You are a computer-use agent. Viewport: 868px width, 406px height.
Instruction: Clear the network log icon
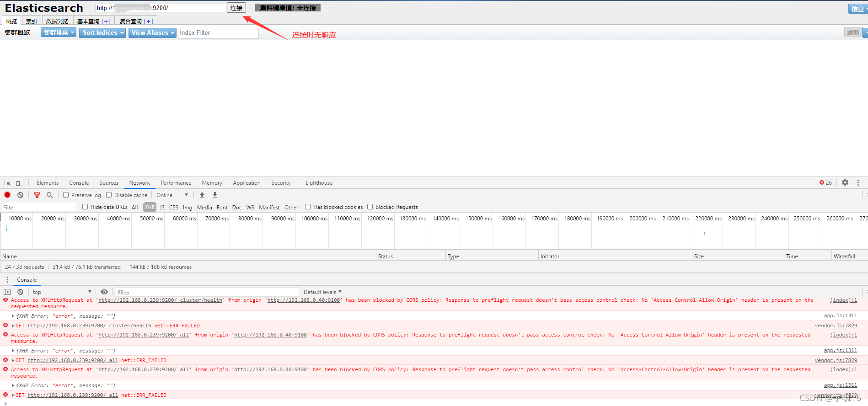pyautogui.click(x=20, y=195)
